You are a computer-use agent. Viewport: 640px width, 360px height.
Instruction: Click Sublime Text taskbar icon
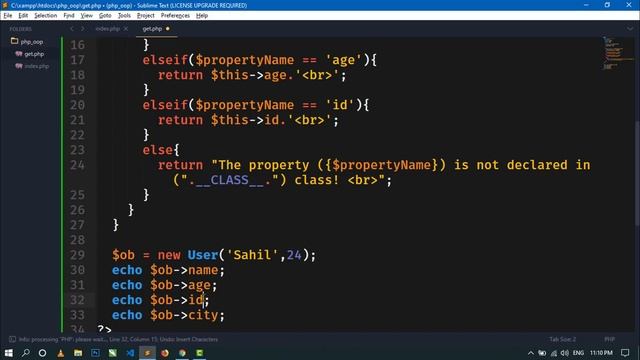pyautogui.click(x=147, y=353)
